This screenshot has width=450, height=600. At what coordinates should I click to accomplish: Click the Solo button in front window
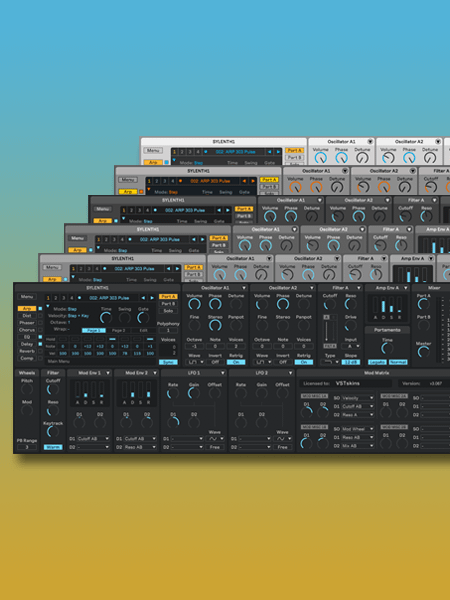168,311
